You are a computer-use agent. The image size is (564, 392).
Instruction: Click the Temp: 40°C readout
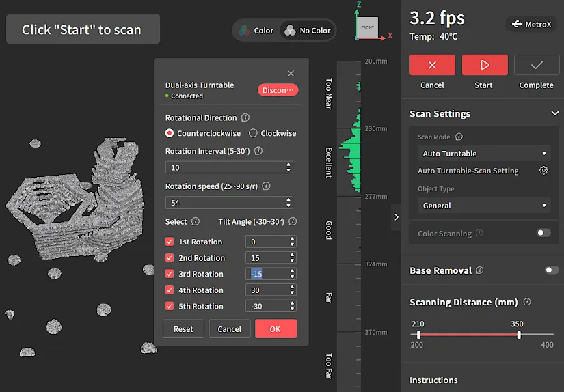[433, 37]
